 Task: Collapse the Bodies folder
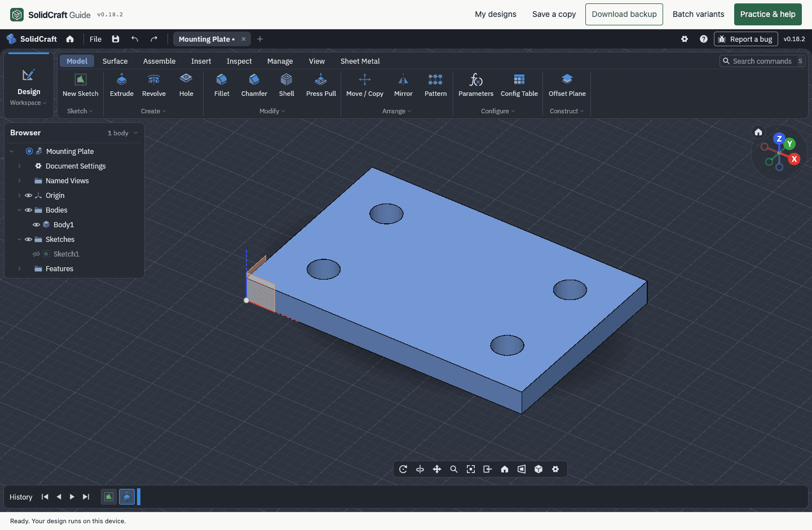tap(19, 210)
